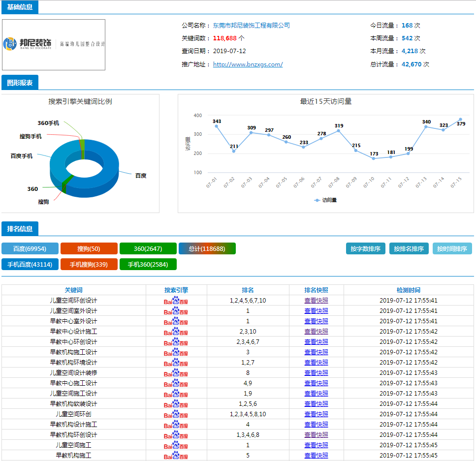Click the 邦尼装饰 company logo image
The height and width of the screenshot is (461, 476).
click(x=54, y=45)
